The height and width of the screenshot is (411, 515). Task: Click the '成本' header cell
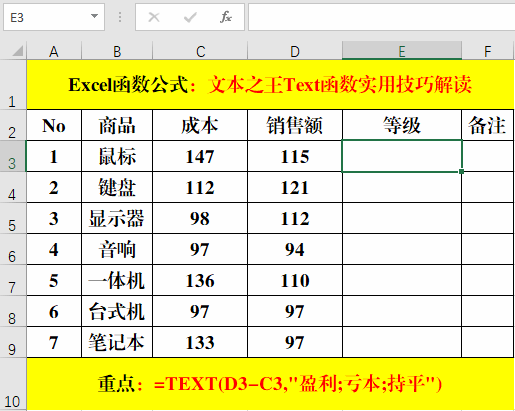click(x=200, y=125)
